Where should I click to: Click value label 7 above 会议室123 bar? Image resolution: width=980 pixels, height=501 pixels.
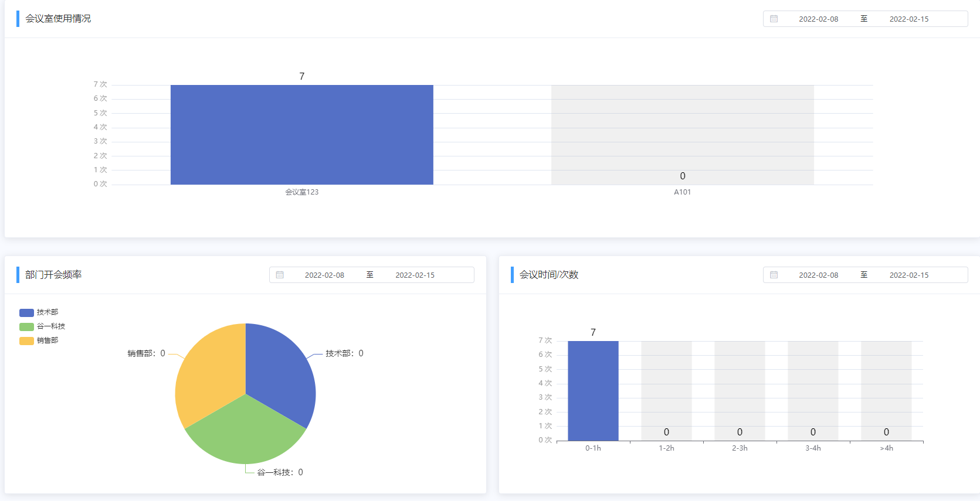302,76
